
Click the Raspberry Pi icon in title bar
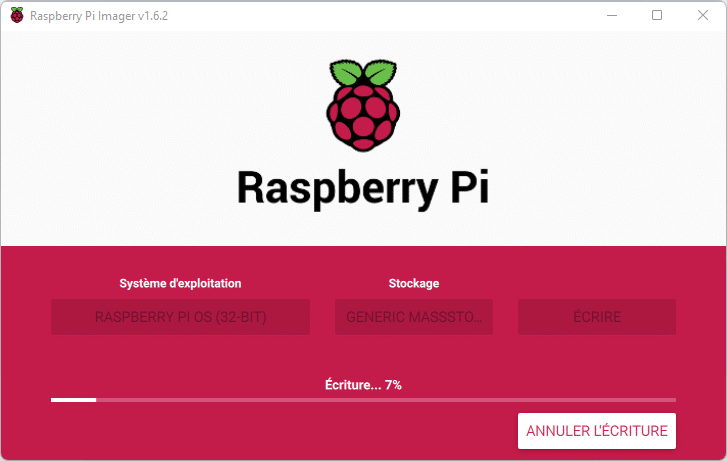coord(17,15)
